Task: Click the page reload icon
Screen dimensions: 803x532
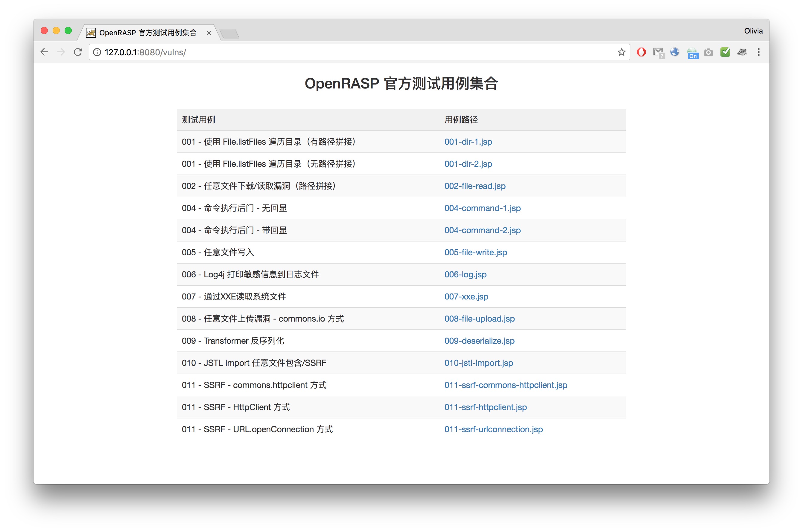Action: pyautogui.click(x=78, y=52)
